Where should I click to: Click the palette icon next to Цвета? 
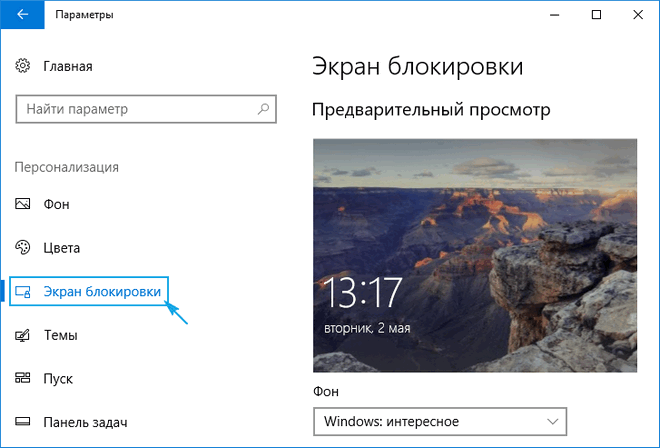coord(23,247)
